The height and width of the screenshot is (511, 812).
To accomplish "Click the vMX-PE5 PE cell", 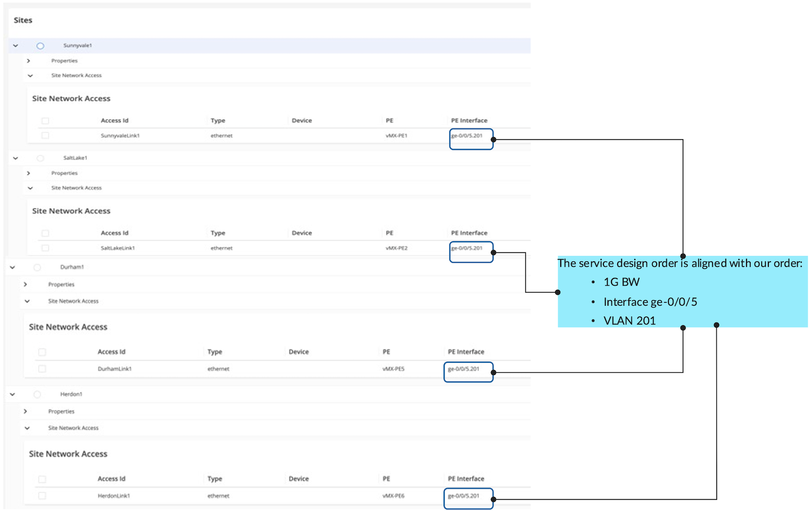I will point(393,369).
